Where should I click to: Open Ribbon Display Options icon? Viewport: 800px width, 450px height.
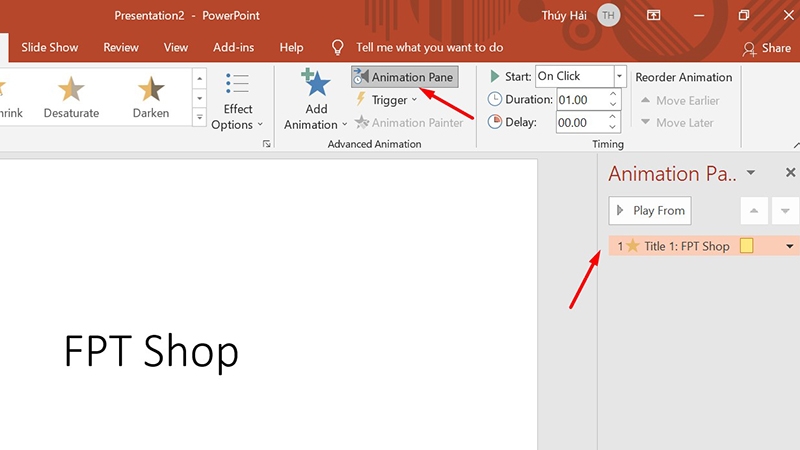click(654, 15)
